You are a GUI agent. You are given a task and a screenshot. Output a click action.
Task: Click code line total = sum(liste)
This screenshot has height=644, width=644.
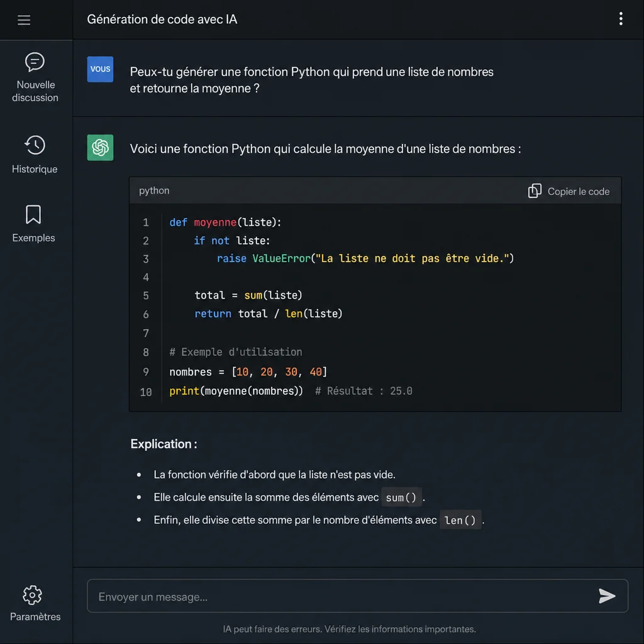click(x=248, y=296)
